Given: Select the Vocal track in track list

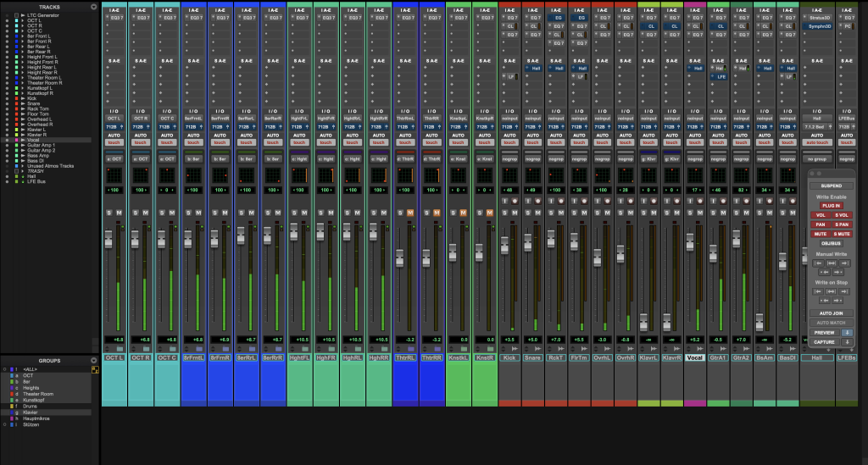Looking at the screenshot, I should coord(34,140).
